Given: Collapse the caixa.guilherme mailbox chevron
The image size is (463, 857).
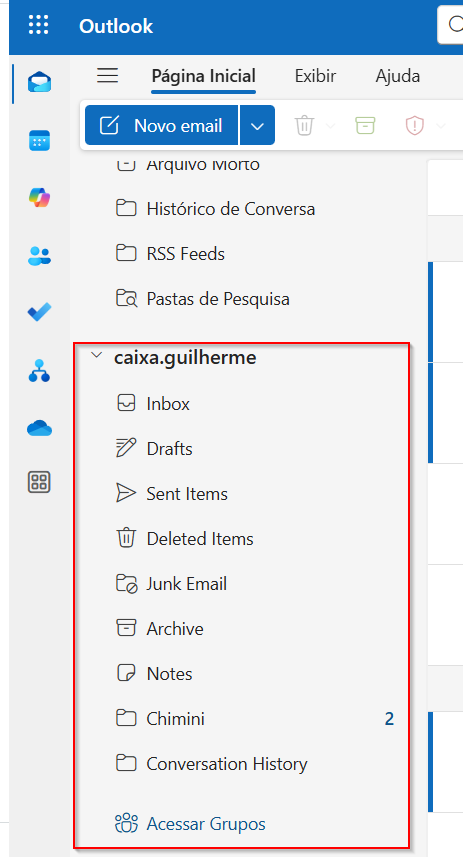Looking at the screenshot, I should pyautogui.click(x=97, y=355).
